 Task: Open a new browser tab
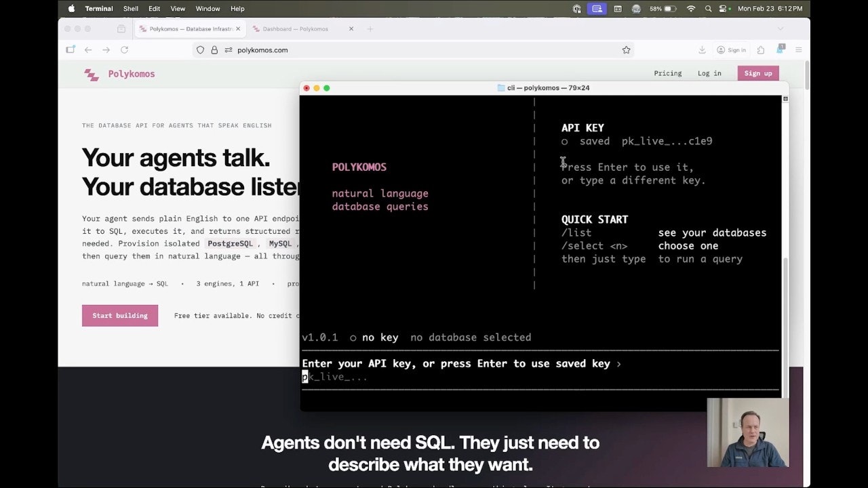point(370,29)
